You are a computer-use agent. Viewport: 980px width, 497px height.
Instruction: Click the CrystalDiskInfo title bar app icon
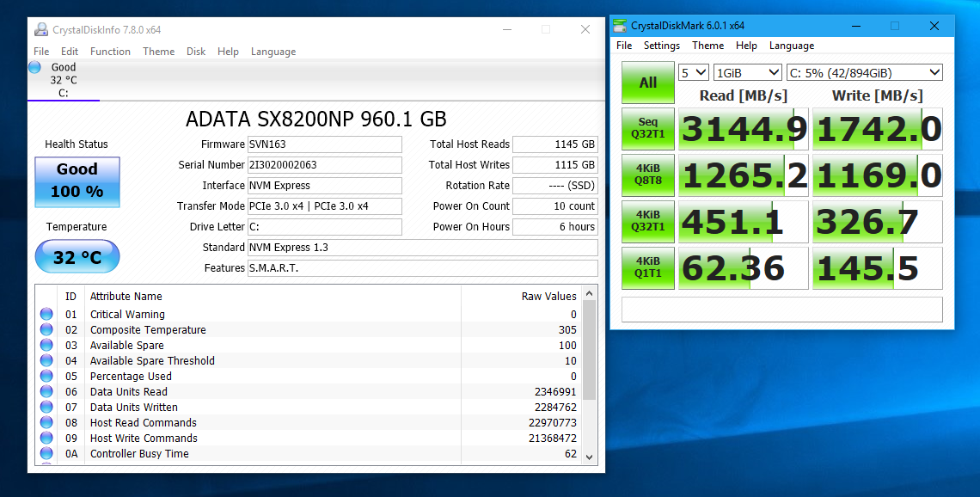41,29
